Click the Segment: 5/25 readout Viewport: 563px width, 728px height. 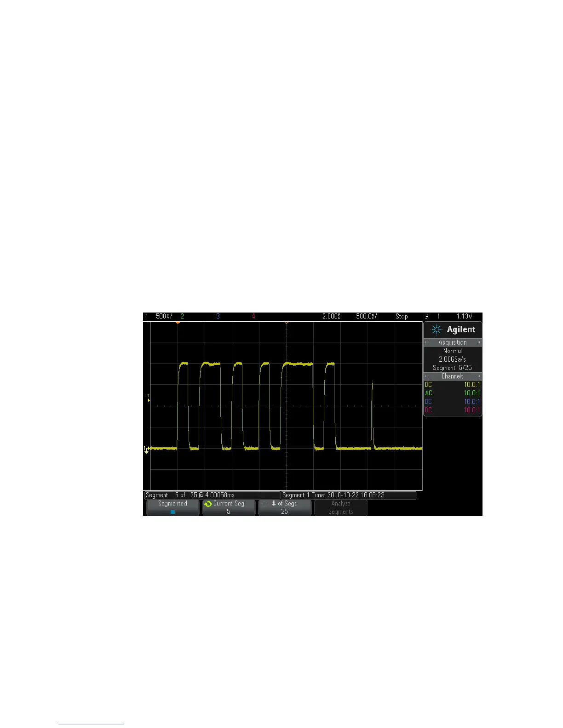[x=453, y=368]
